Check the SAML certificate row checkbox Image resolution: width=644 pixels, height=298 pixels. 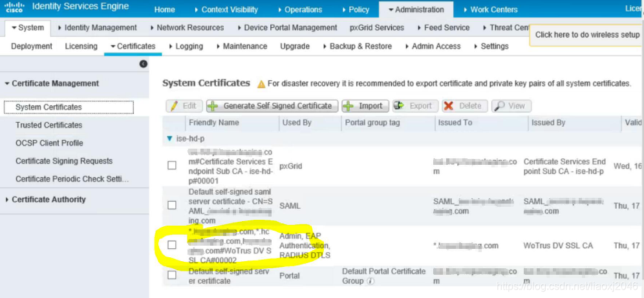coord(172,205)
